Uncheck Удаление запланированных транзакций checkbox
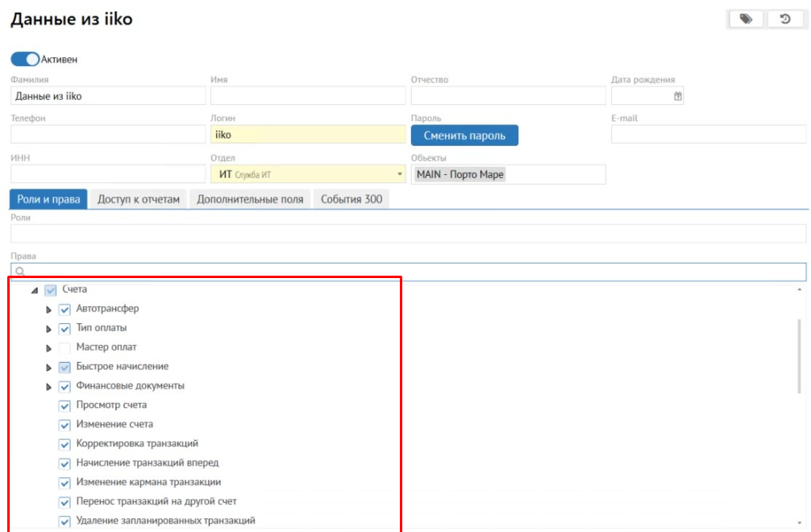811x532 pixels. [64, 522]
